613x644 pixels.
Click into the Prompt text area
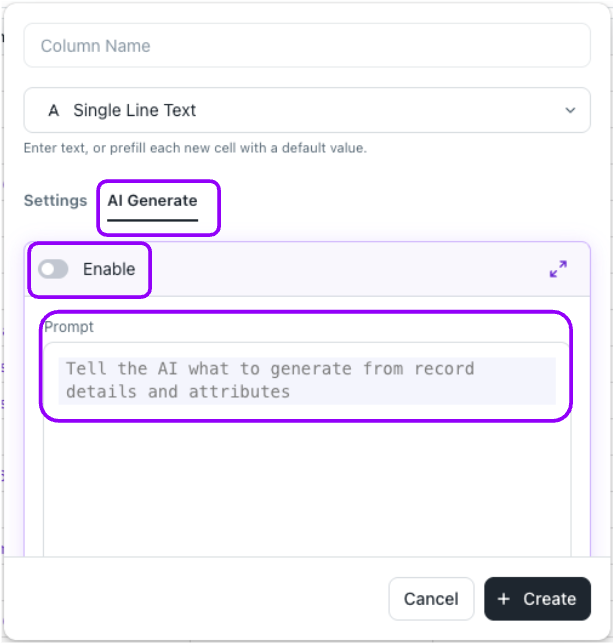click(x=307, y=449)
